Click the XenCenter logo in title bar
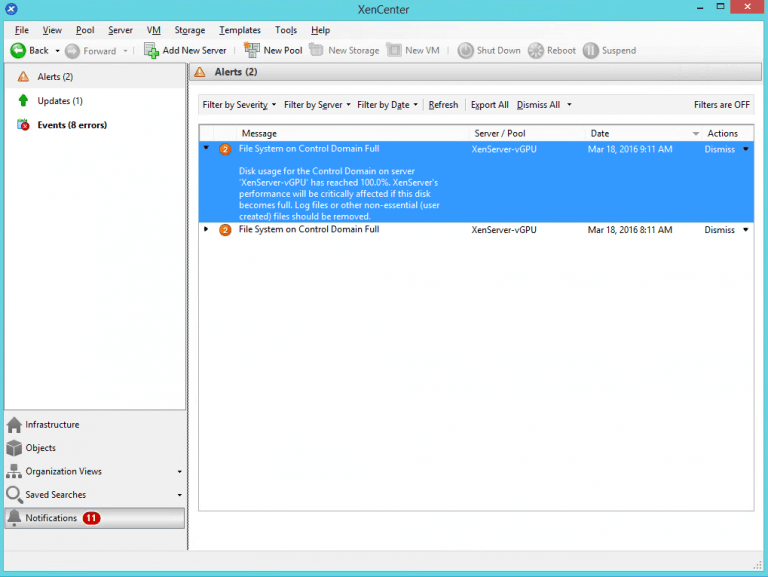This screenshot has height=577, width=768. click(x=11, y=9)
